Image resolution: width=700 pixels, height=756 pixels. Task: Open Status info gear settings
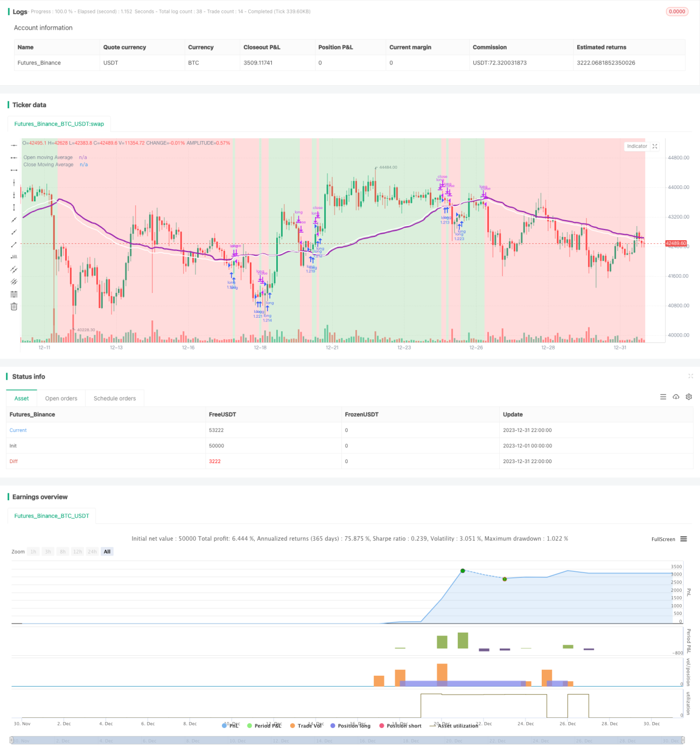tap(689, 397)
